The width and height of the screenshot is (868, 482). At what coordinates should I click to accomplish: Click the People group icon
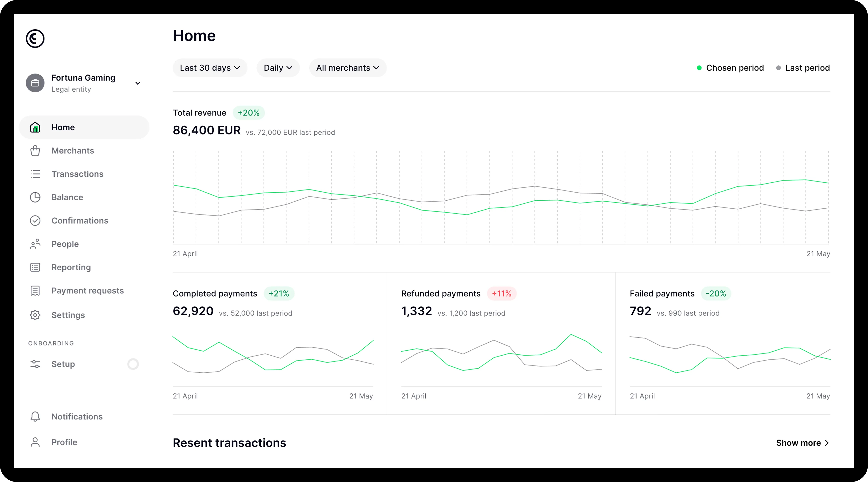[x=35, y=244]
